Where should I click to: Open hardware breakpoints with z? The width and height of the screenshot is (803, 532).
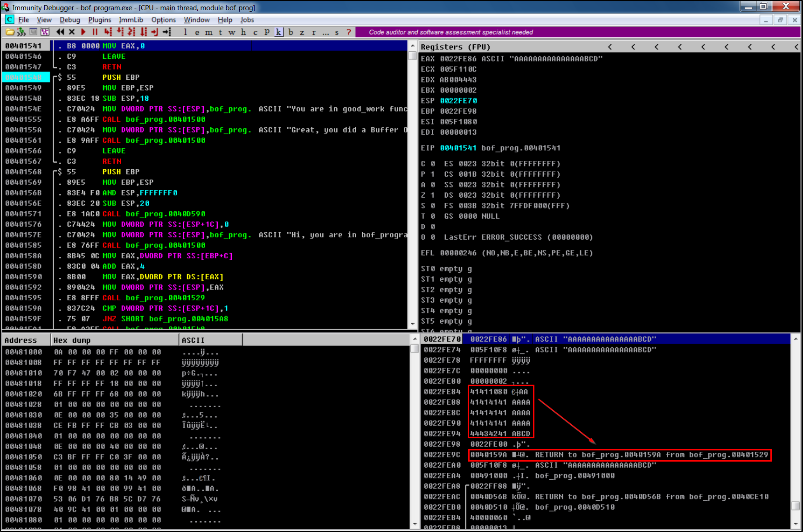pos(302,32)
